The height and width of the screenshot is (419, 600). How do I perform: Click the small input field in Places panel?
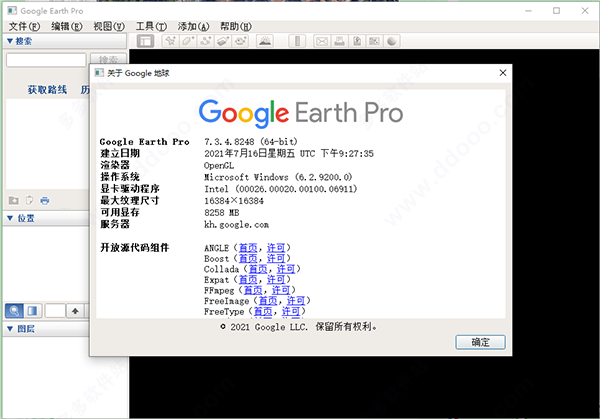(55, 311)
